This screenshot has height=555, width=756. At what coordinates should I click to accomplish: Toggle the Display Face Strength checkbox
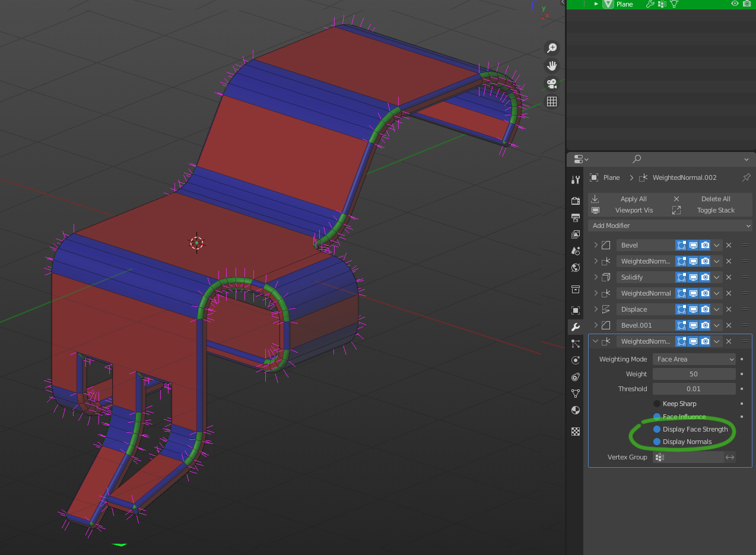pos(657,429)
